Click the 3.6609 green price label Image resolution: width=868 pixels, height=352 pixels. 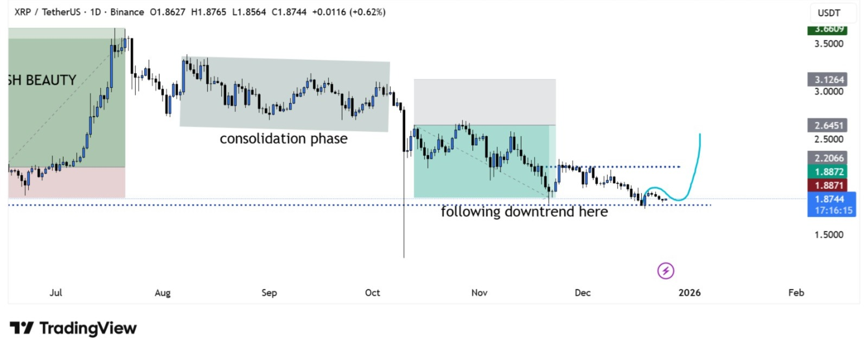click(827, 30)
